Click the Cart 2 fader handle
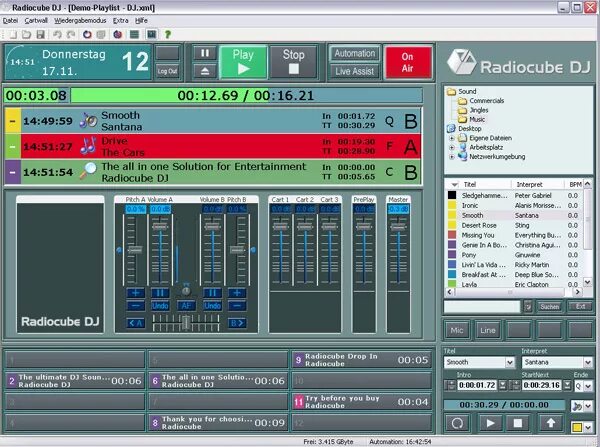Viewport: 600px width, 447px height. point(305,227)
